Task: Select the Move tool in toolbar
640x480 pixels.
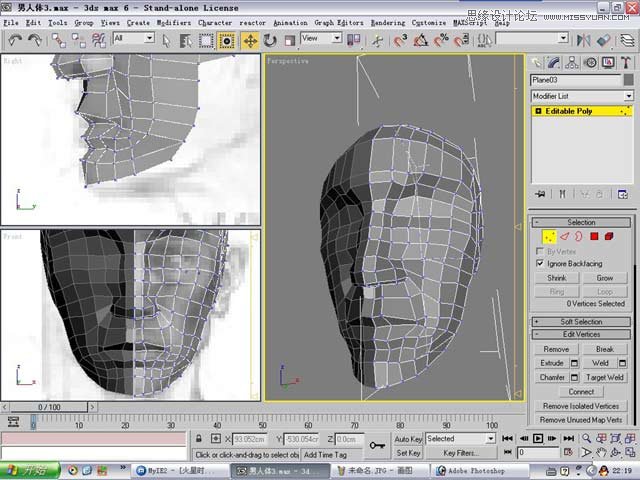Action: (x=250, y=40)
